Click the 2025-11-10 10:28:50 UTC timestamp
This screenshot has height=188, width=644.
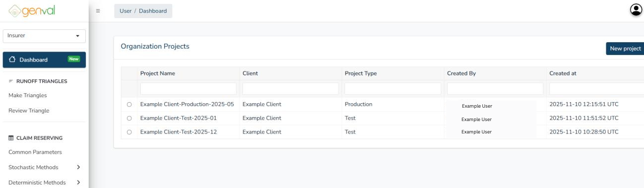pos(584,132)
